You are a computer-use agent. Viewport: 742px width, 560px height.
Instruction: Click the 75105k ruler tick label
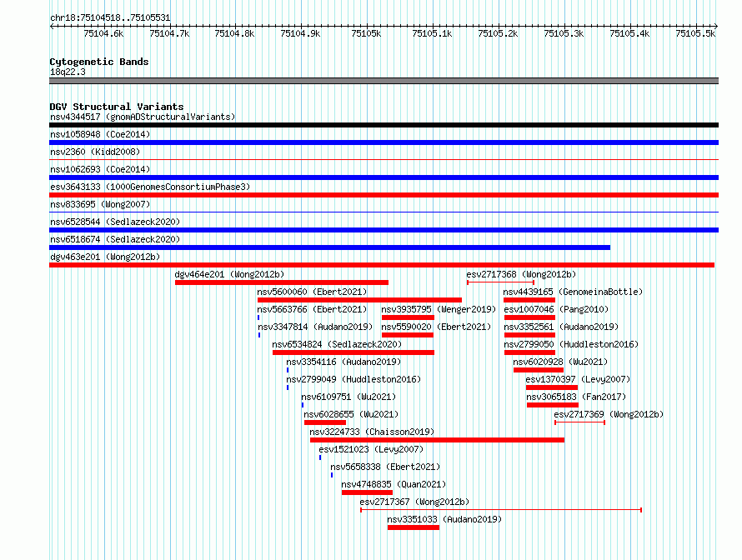(366, 34)
